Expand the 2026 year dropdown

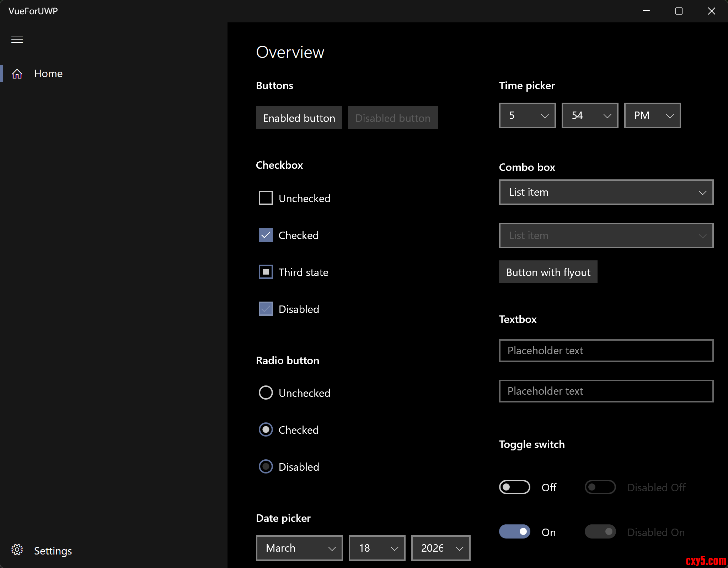point(441,548)
